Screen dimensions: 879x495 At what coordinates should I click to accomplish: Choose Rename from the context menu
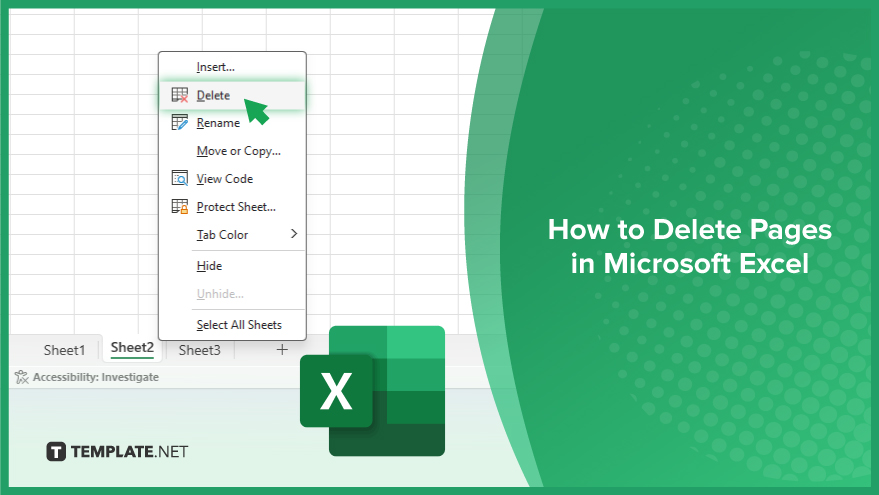click(x=232, y=123)
